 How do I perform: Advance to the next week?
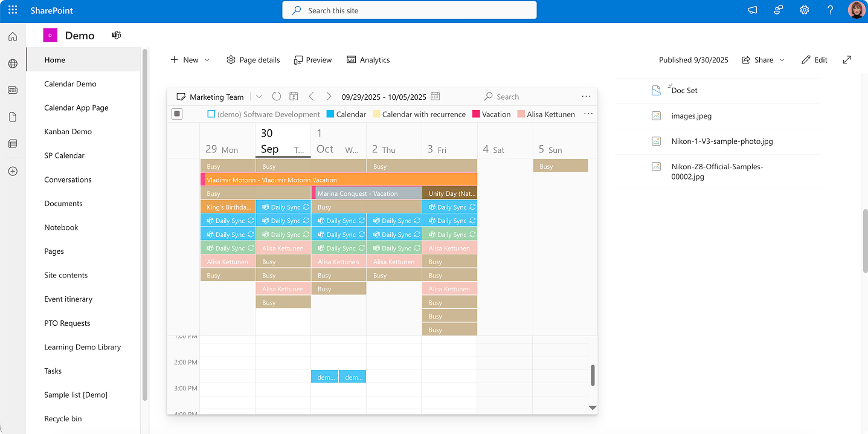[x=329, y=97]
